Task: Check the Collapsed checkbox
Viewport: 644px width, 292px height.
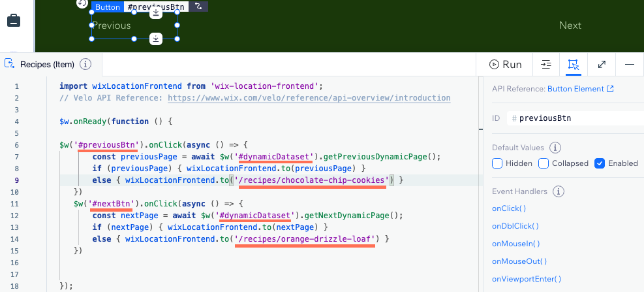Action: 544,163
